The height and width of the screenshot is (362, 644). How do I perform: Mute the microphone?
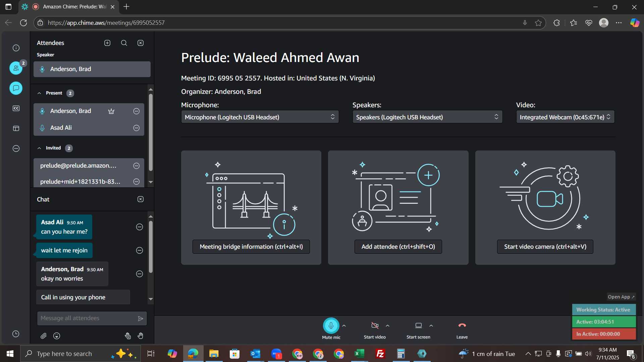click(331, 325)
